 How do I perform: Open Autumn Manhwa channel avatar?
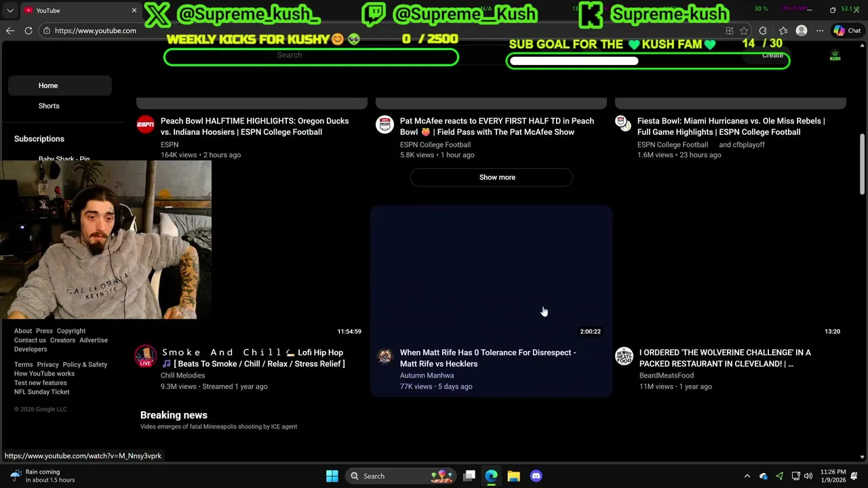pyautogui.click(x=384, y=356)
